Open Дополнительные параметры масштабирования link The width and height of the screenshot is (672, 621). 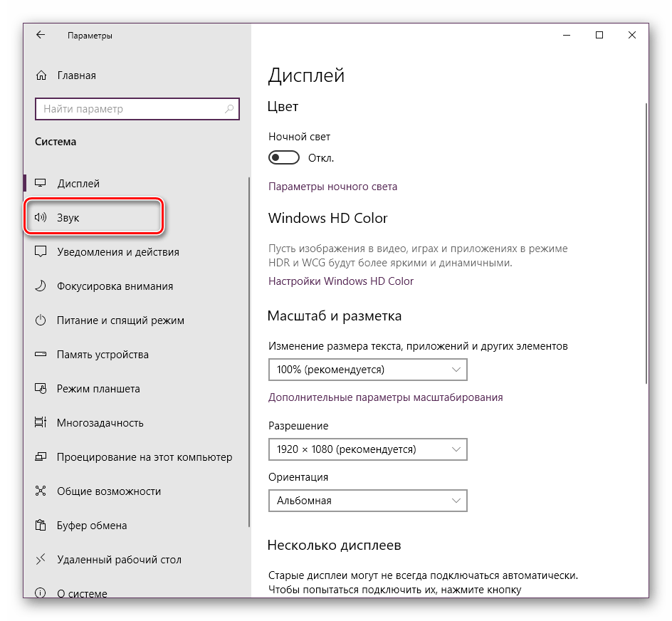coord(385,397)
